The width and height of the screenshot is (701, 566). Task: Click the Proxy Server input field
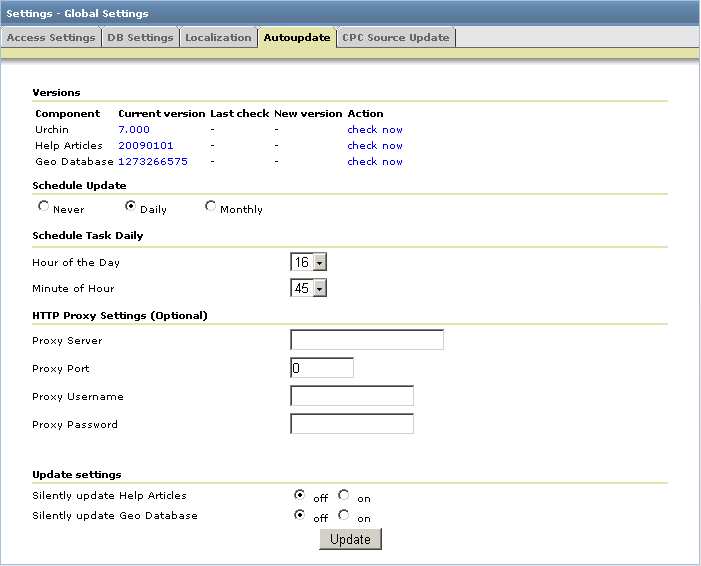coord(366,340)
